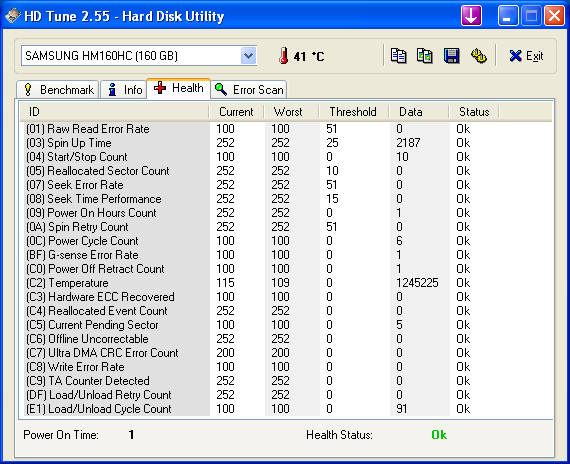Select the Reallocated Sector Count row
Screen dimensions: 570x464
[x=286, y=171]
